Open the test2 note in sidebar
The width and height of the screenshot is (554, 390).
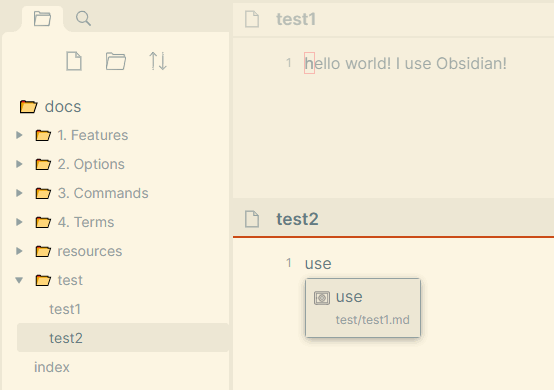coord(123,337)
